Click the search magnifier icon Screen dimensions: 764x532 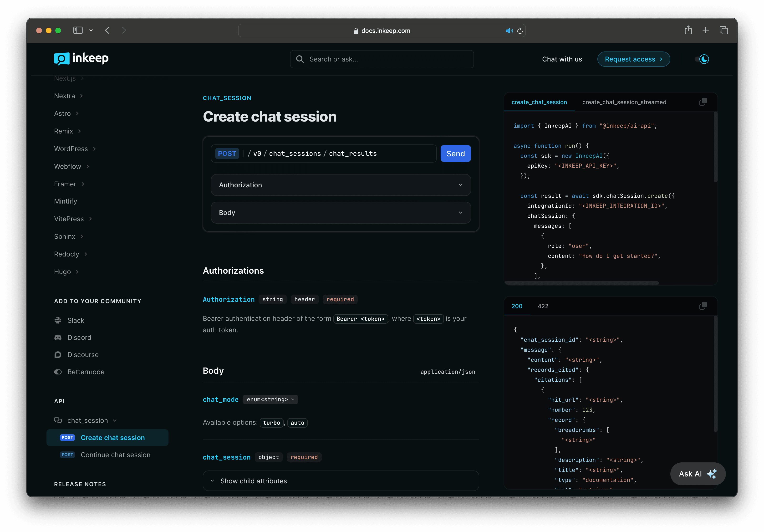300,59
